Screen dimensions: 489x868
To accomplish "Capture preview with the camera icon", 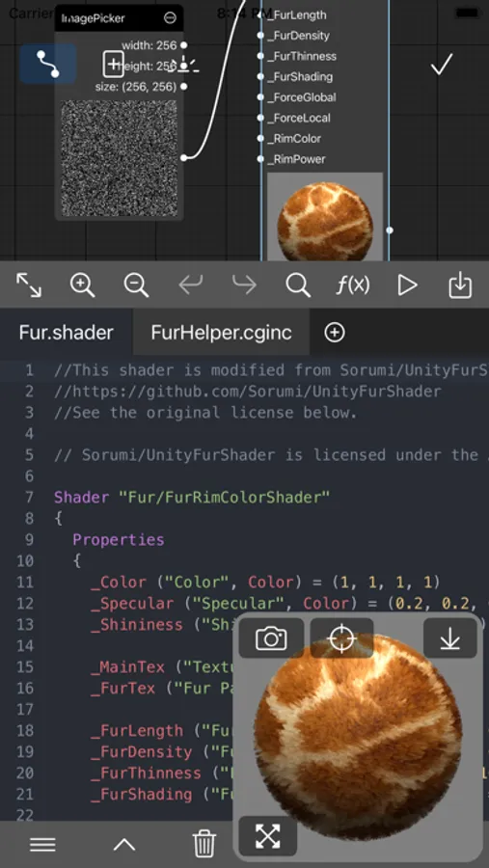I will coord(271,638).
